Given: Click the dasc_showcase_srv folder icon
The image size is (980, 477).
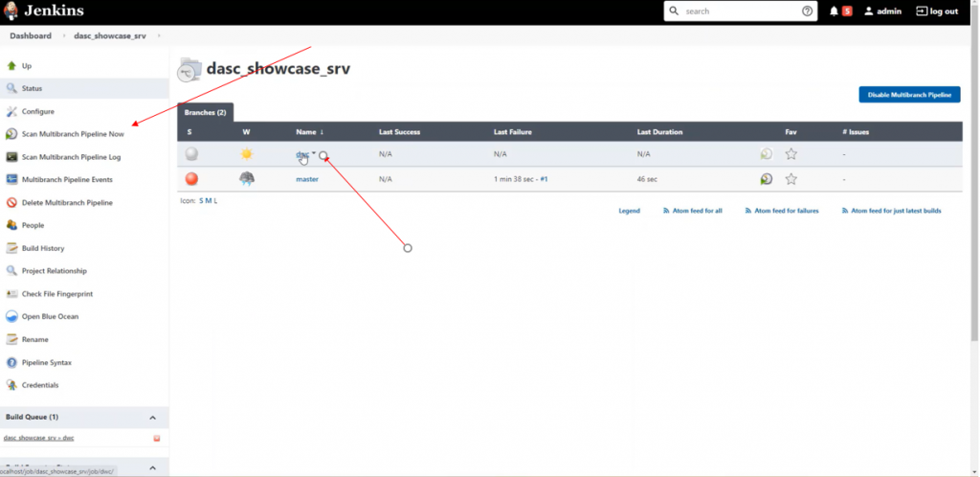Looking at the screenshot, I should click(189, 70).
